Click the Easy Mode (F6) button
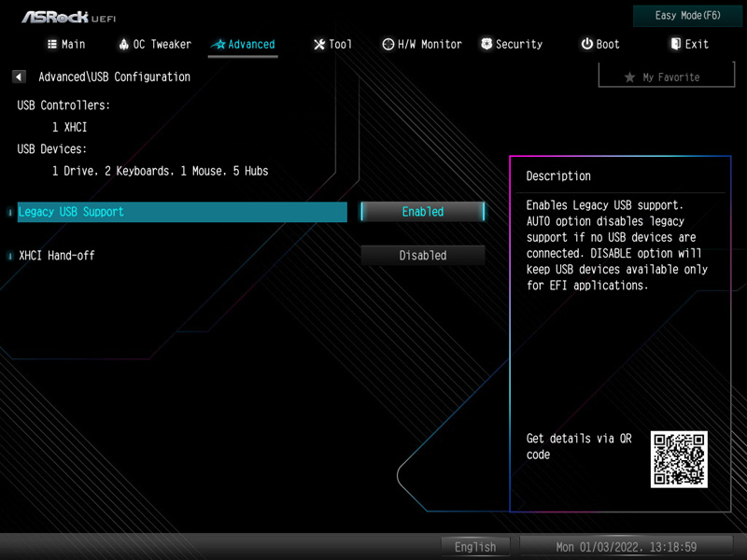Screen dimensions: 747x560 [687, 16]
